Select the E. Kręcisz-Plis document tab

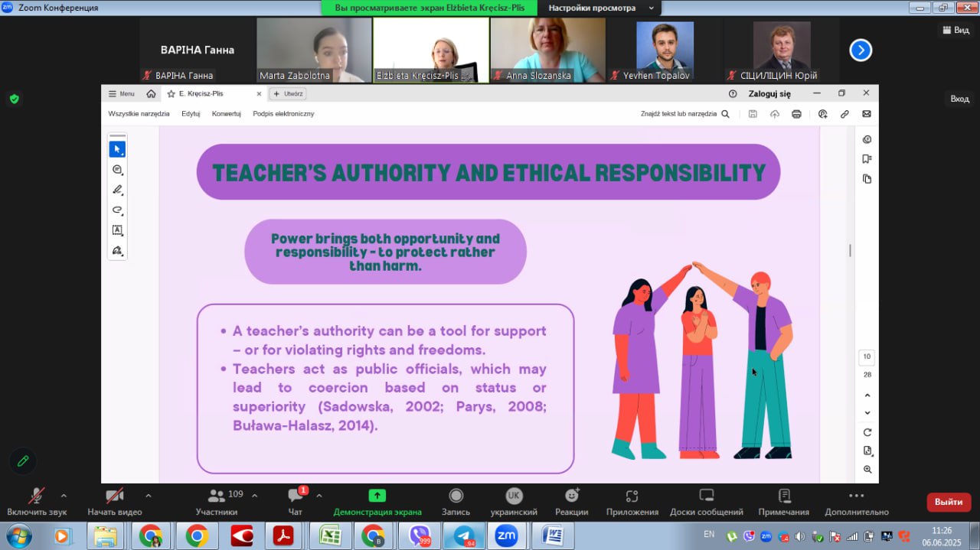coord(201,93)
